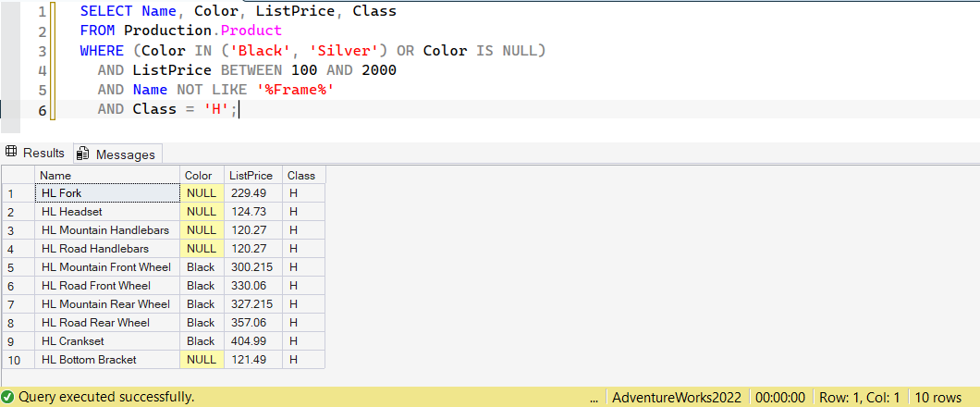
Task: Select the 'HL Road Handlebars' cell
Action: [x=107, y=249]
